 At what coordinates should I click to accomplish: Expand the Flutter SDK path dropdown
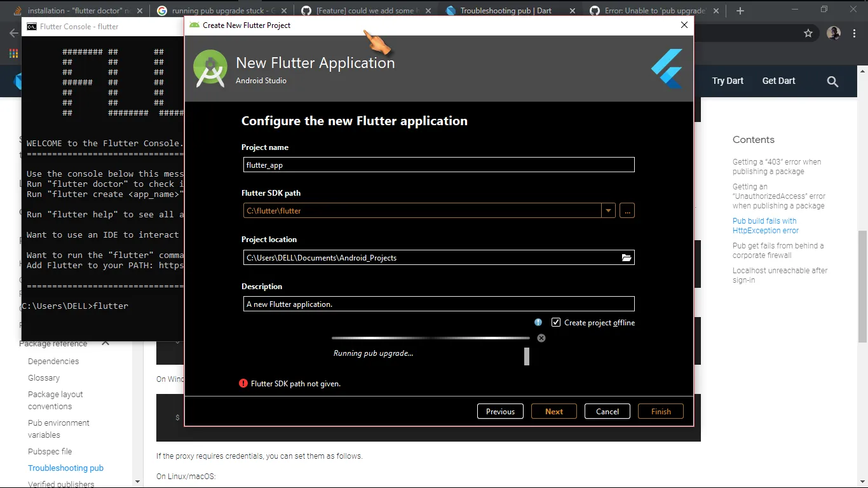tap(609, 210)
